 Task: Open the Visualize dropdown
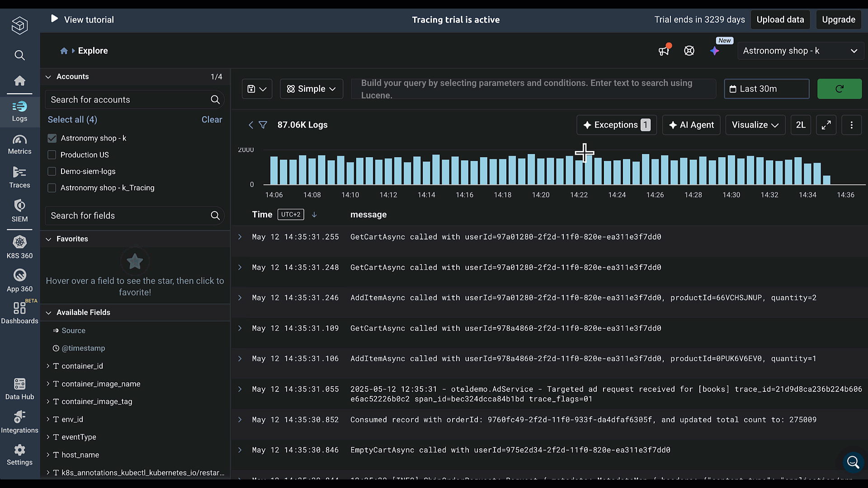[x=755, y=125]
